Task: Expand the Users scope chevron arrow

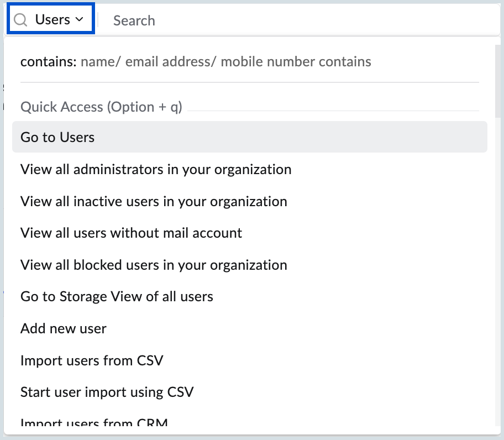Action: pyautogui.click(x=79, y=20)
